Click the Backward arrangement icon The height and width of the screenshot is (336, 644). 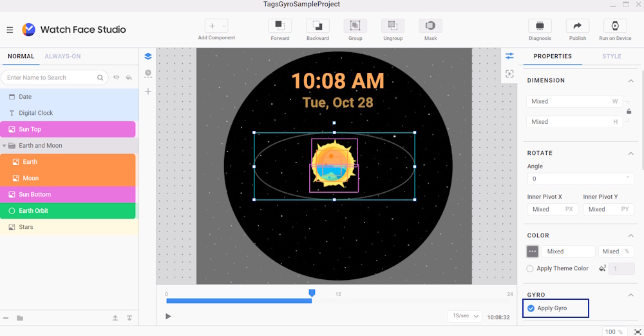[x=317, y=26]
